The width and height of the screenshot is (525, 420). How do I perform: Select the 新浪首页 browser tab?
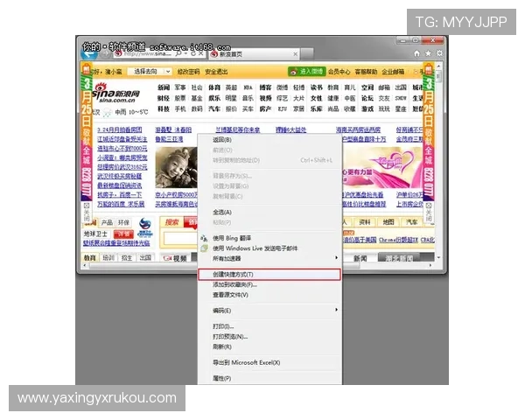point(254,54)
